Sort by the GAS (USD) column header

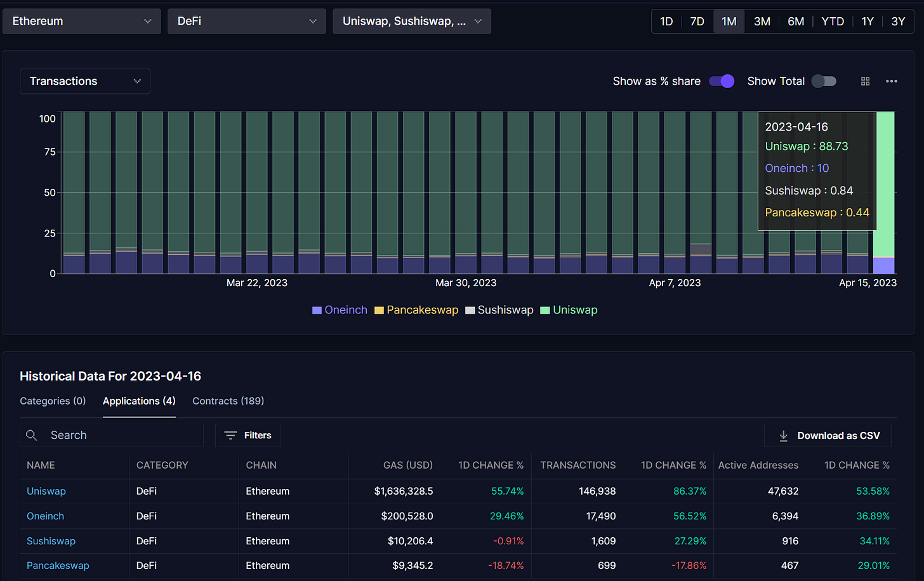[408, 465]
